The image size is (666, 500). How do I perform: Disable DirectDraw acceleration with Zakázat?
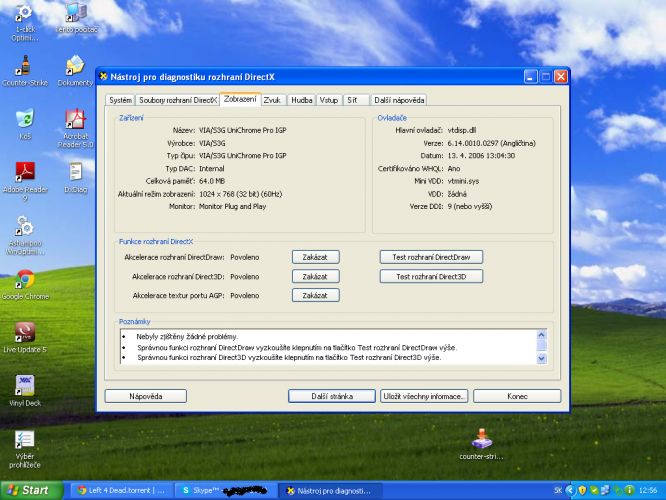(x=316, y=257)
